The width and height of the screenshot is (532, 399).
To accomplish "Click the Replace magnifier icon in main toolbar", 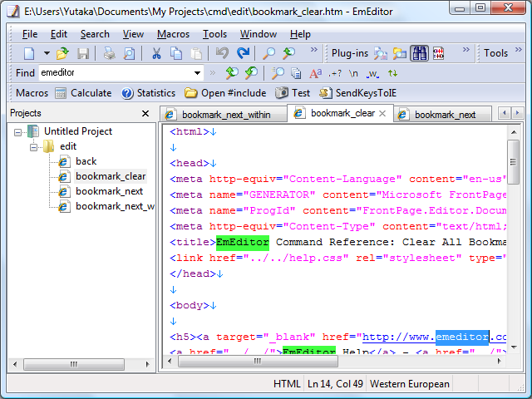I will tap(288, 53).
